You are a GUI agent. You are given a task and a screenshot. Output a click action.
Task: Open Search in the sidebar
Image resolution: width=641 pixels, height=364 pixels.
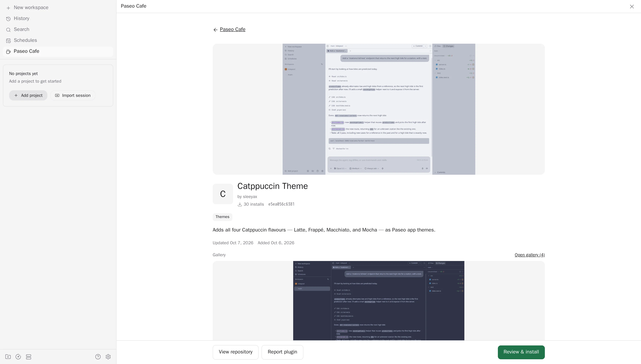[58, 29]
